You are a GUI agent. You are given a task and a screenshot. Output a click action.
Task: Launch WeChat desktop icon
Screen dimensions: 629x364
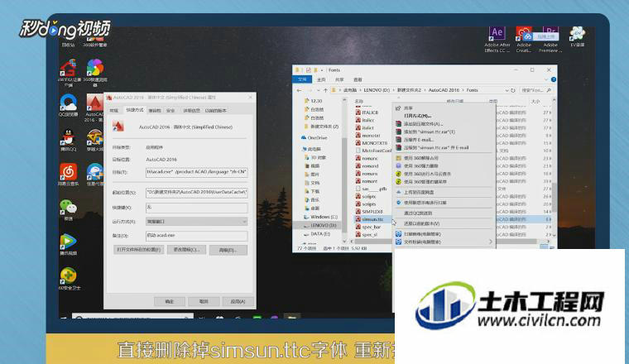click(x=69, y=209)
